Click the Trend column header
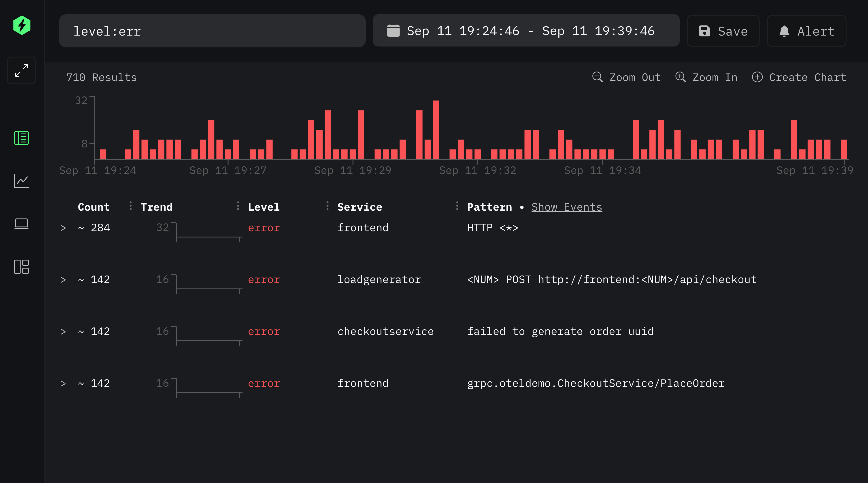The height and width of the screenshot is (483, 868). pos(156,207)
